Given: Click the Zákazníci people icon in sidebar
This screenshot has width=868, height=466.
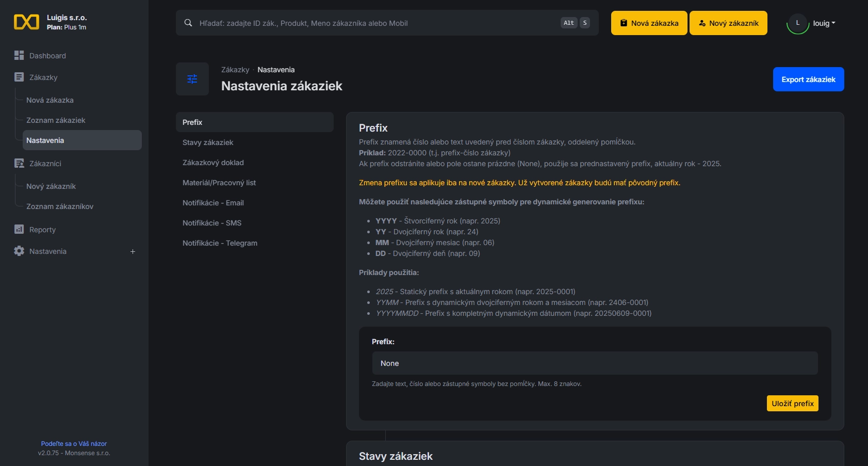Looking at the screenshot, I should point(19,163).
